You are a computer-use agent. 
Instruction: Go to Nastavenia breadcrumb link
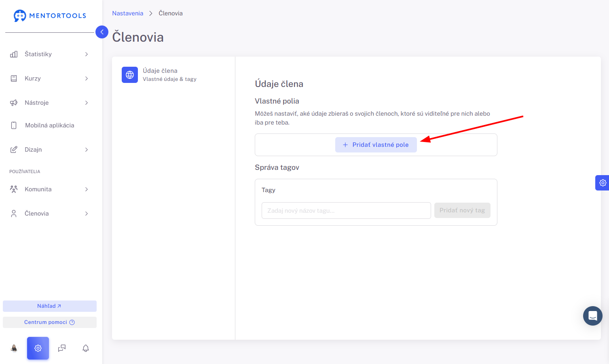(x=128, y=13)
